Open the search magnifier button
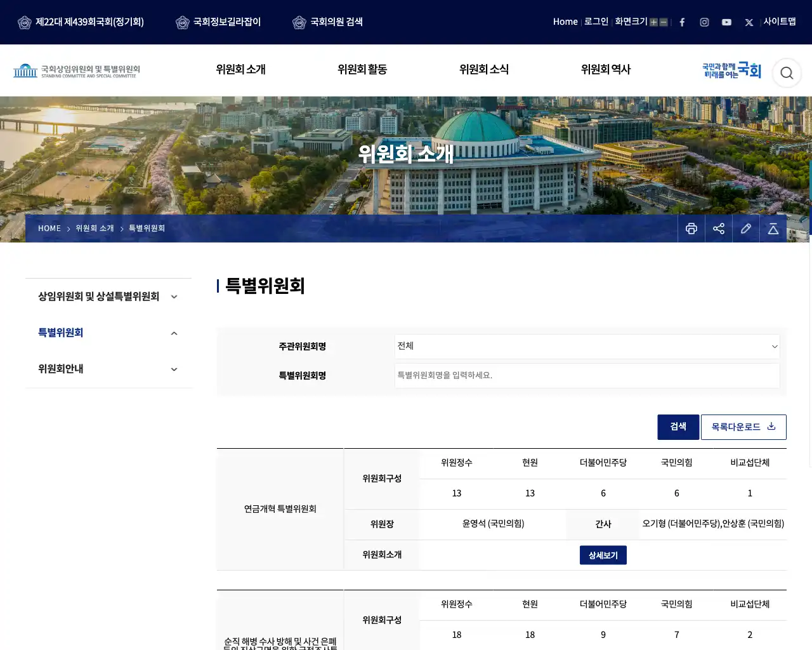The height and width of the screenshot is (650, 812). (x=787, y=73)
